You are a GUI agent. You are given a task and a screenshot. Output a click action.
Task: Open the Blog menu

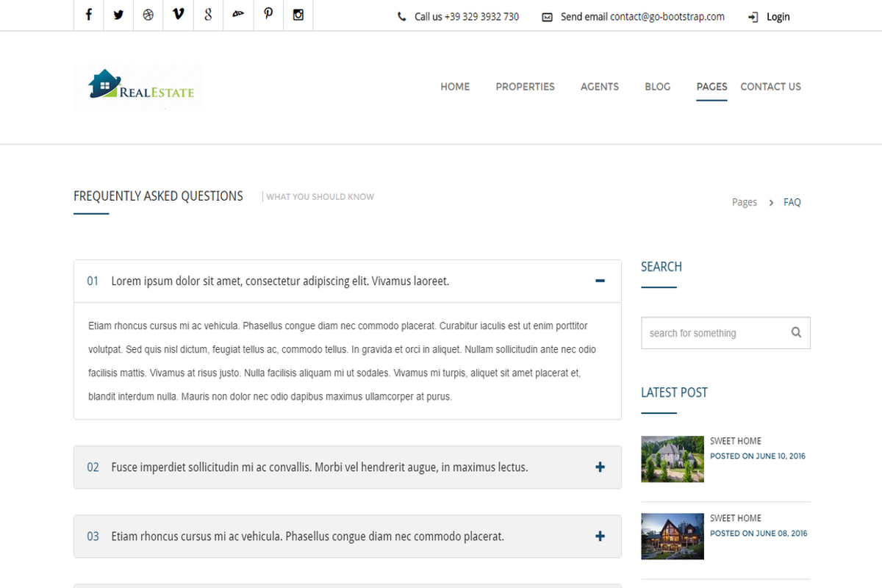tap(657, 87)
